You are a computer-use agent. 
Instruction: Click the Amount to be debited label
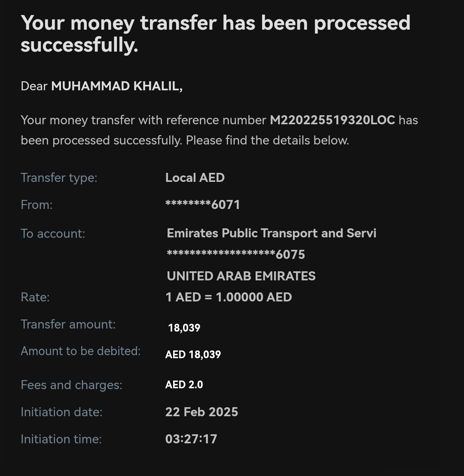click(x=81, y=351)
